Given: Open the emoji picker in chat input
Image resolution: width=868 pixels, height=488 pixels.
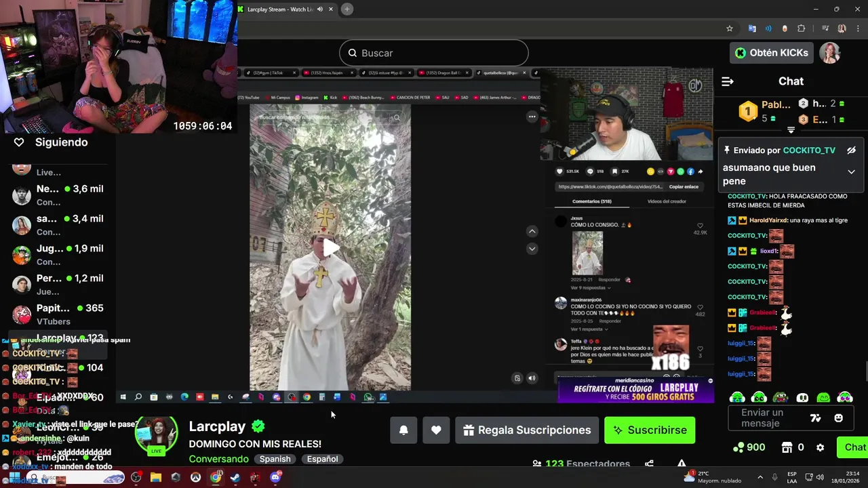Looking at the screenshot, I should click(839, 418).
